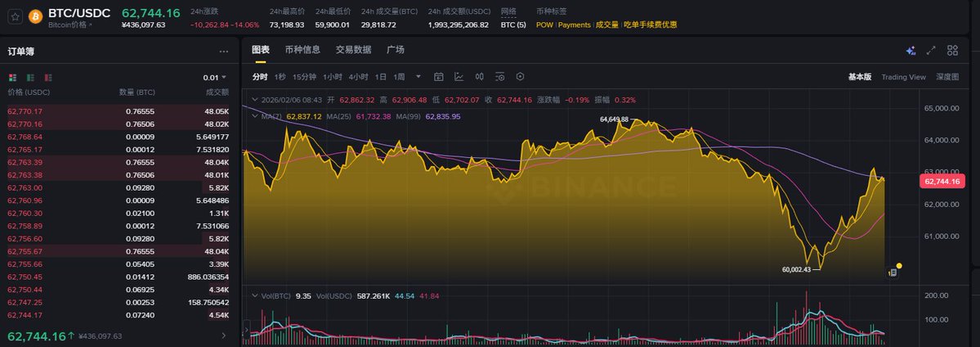
Task: Click the MA(7) value 62,837.12
Action: (304, 116)
